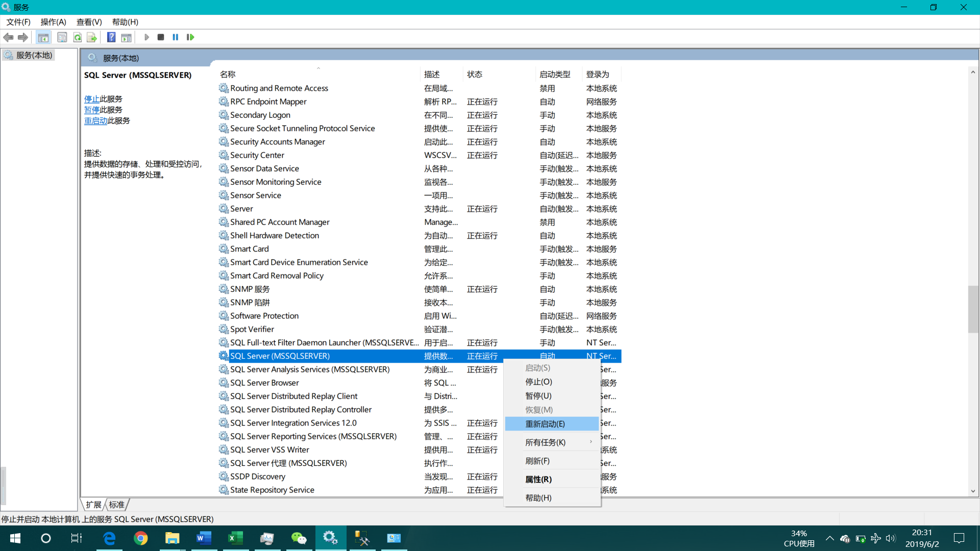Refresh the services list using toolbar icon
Image resolution: width=980 pixels, height=551 pixels.
click(78, 37)
